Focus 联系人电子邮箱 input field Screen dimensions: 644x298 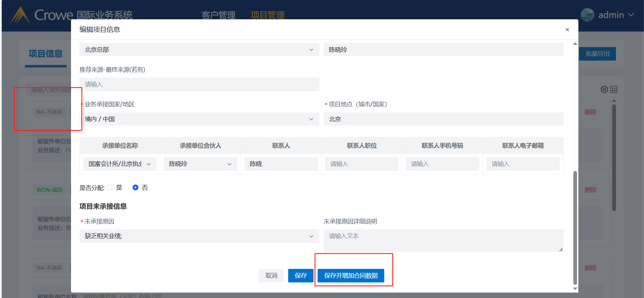[x=523, y=164]
